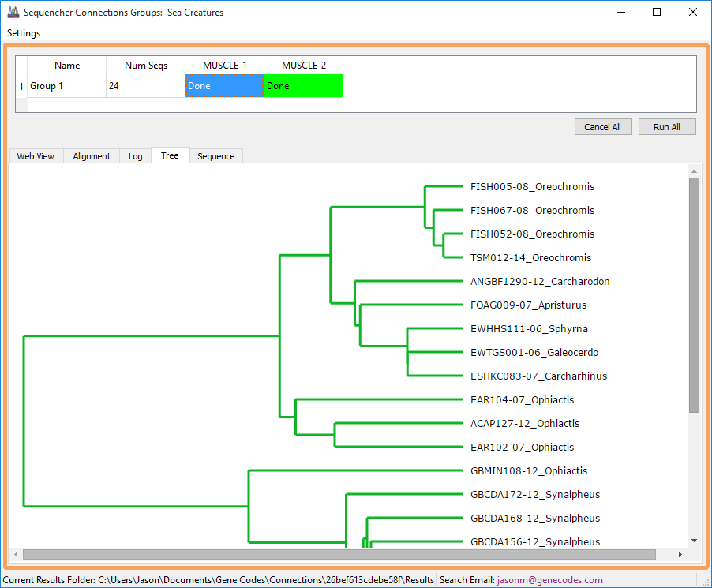Click the vertical scrollbar thumb
This screenshot has height=588, width=712.
[694, 295]
